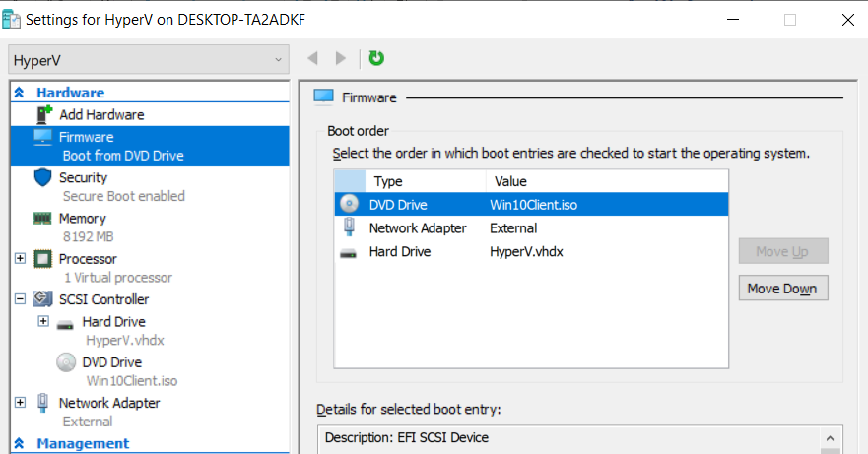The width and height of the screenshot is (868, 454).
Task: Click the Network Adapter icon in boot order
Action: (x=349, y=227)
